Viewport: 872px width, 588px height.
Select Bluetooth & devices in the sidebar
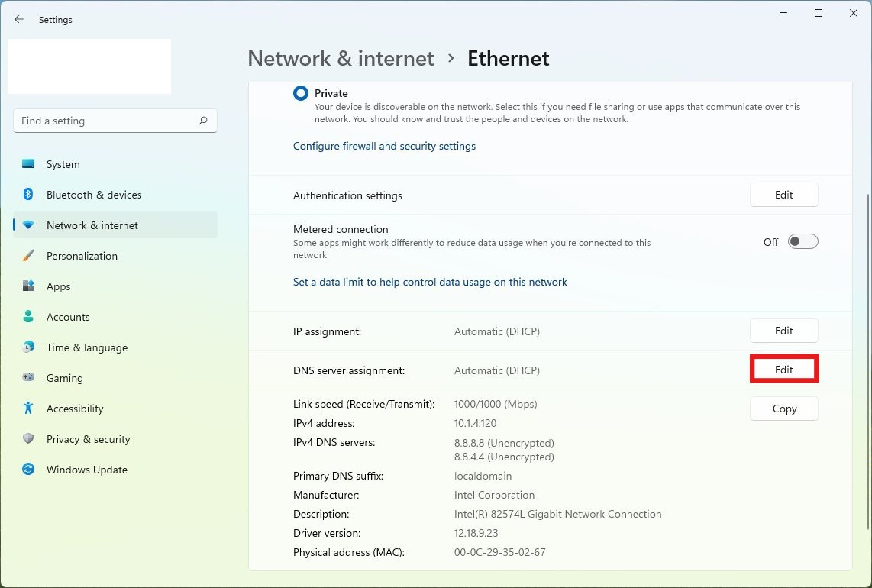pos(94,195)
